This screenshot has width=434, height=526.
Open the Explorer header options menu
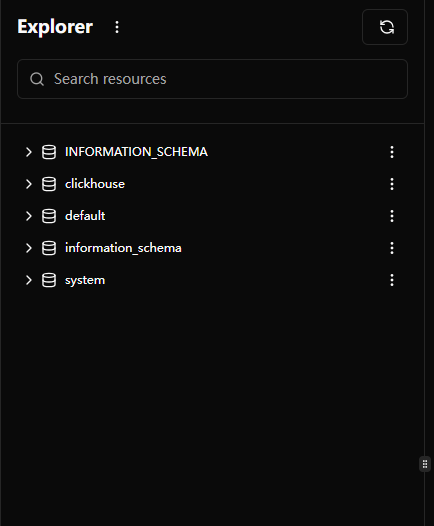pyautogui.click(x=117, y=27)
